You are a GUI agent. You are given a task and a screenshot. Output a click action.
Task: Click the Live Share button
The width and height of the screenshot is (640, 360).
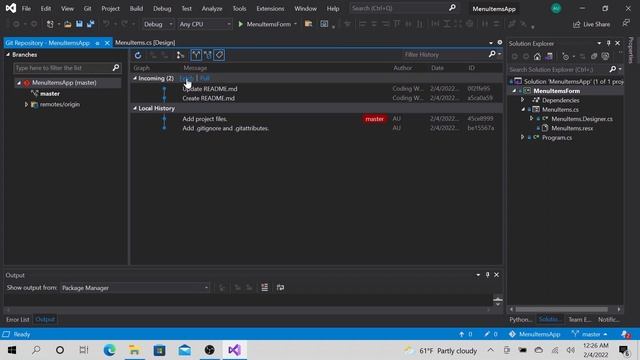[x=591, y=24]
